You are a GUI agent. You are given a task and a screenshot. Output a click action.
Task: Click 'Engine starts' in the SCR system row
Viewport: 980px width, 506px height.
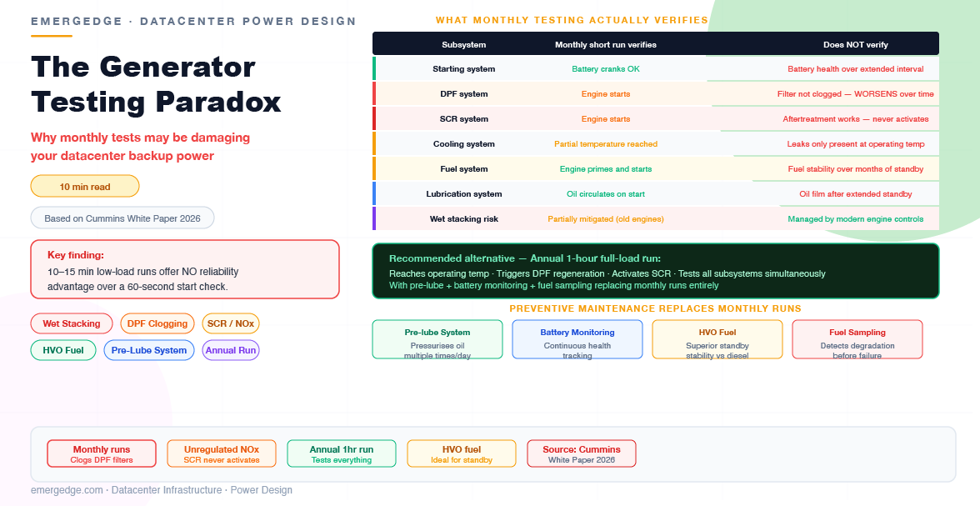pyautogui.click(x=606, y=119)
